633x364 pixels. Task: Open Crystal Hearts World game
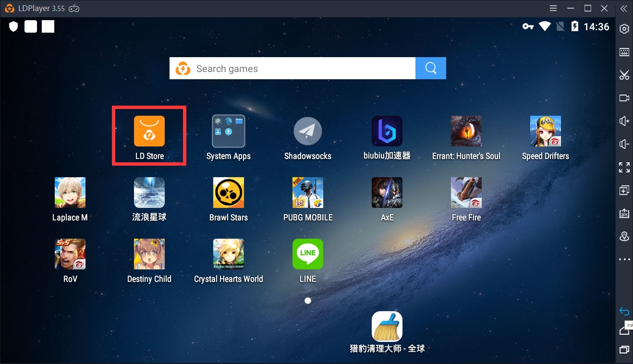[229, 254]
